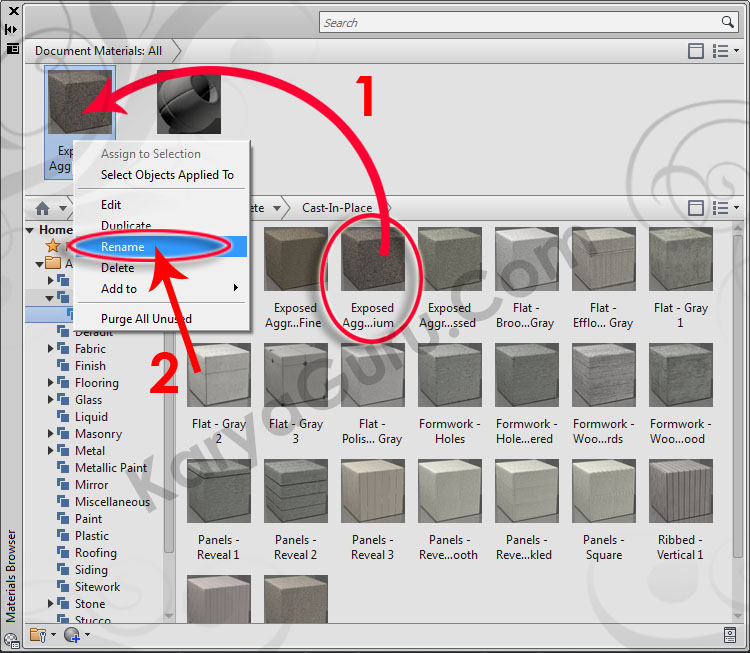The height and width of the screenshot is (653, 750).
Task: Click the search magnifier icon
Action: (728, 22)
